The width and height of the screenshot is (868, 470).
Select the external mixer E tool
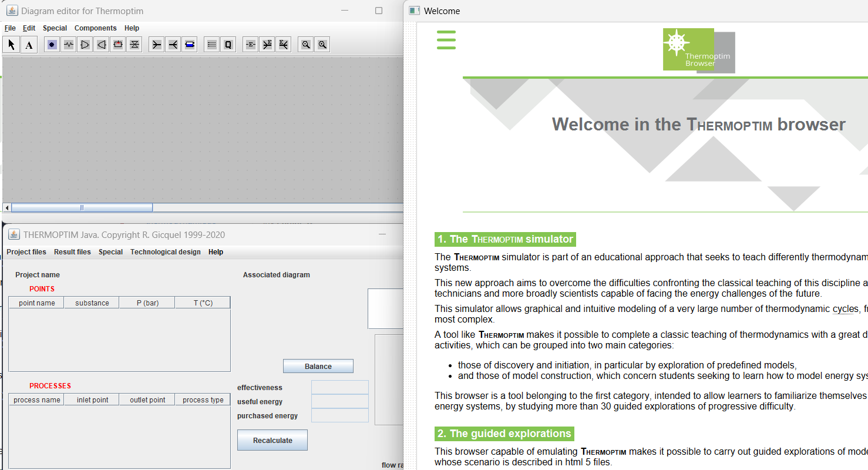(267, 45)
